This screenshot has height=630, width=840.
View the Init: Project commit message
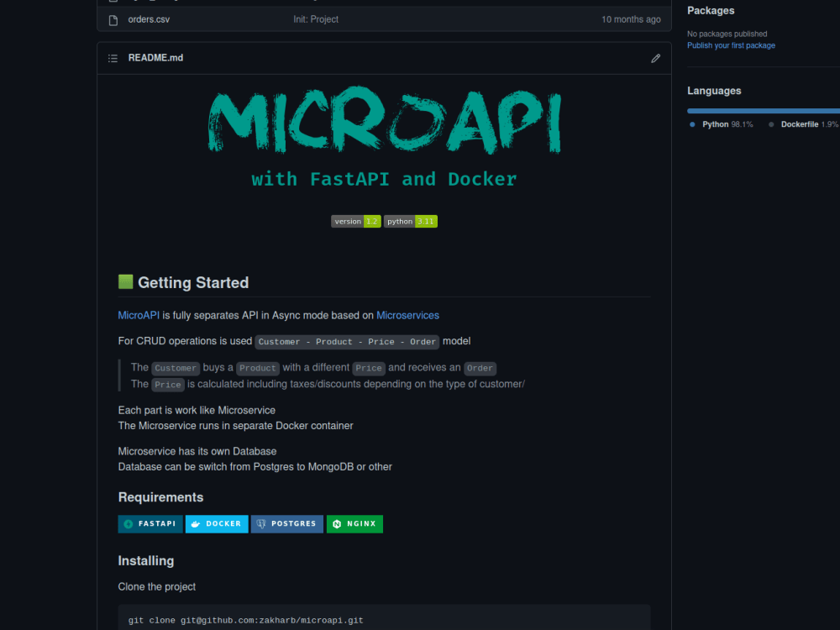point(316,18)
